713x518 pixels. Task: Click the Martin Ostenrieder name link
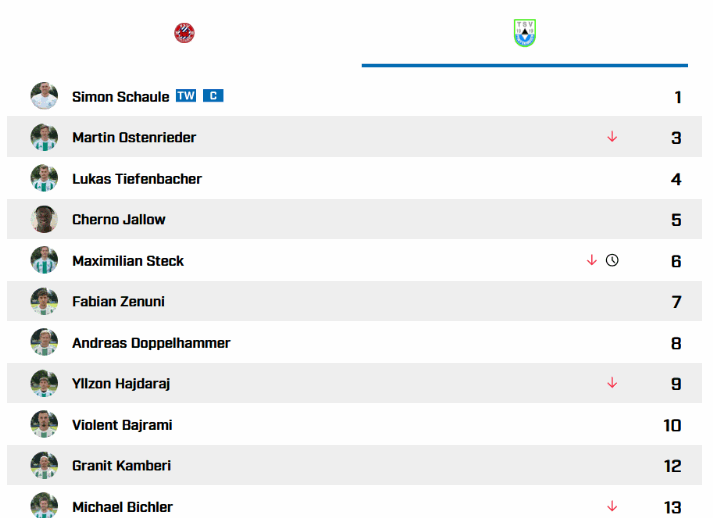tap(134, 137)
